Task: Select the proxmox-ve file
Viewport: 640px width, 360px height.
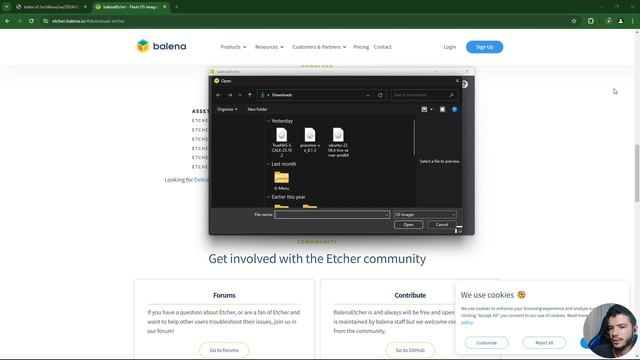Action: pyautogui.click(x=310, y=140)
